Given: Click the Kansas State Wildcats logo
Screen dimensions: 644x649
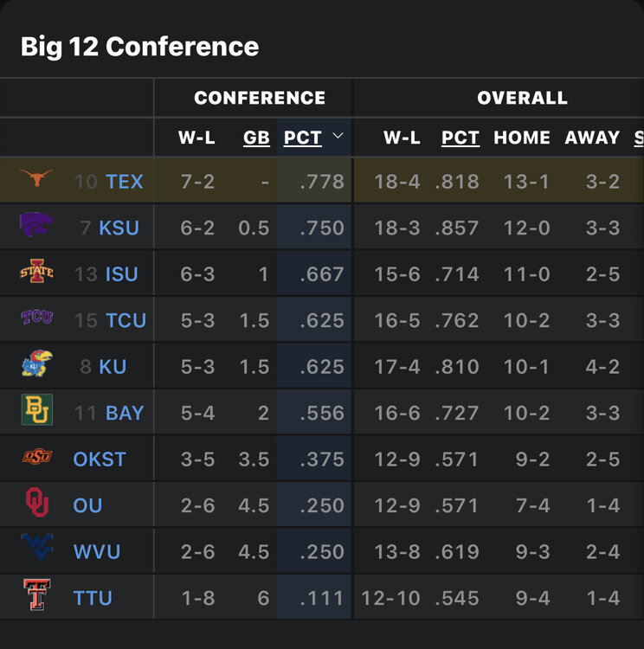Looking at the screenshot, I should coord(36,227).
